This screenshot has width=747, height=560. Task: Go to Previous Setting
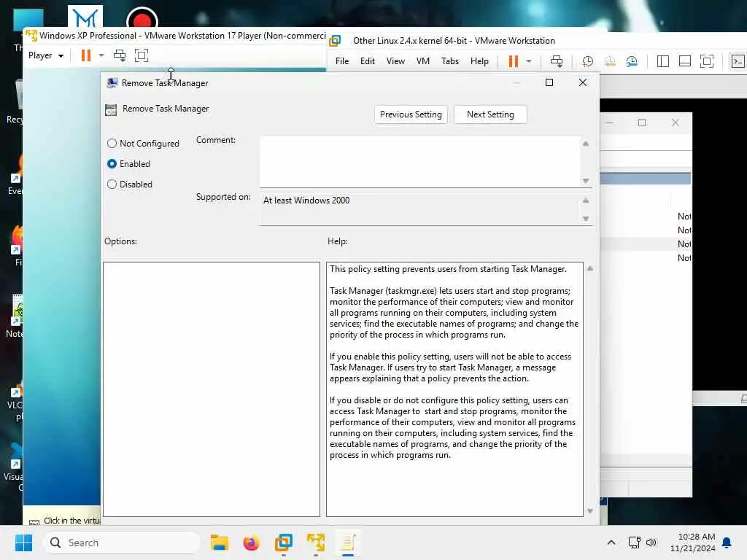click(x=411, y=114)
